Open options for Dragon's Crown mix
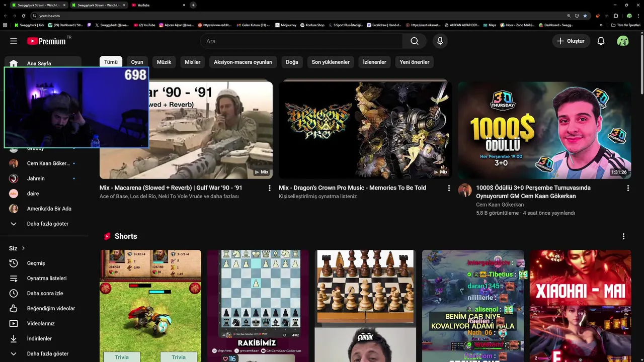644x362 pixels. [449, 188]
